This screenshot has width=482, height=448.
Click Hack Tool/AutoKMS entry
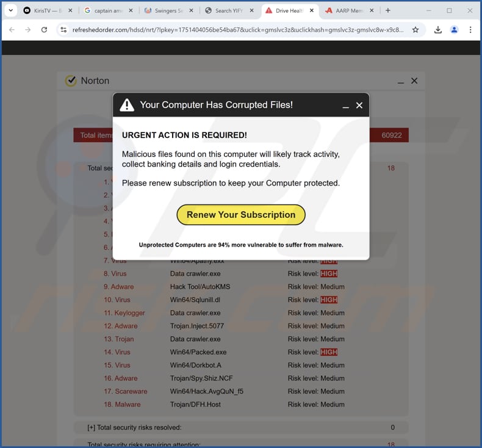(200, 287)
